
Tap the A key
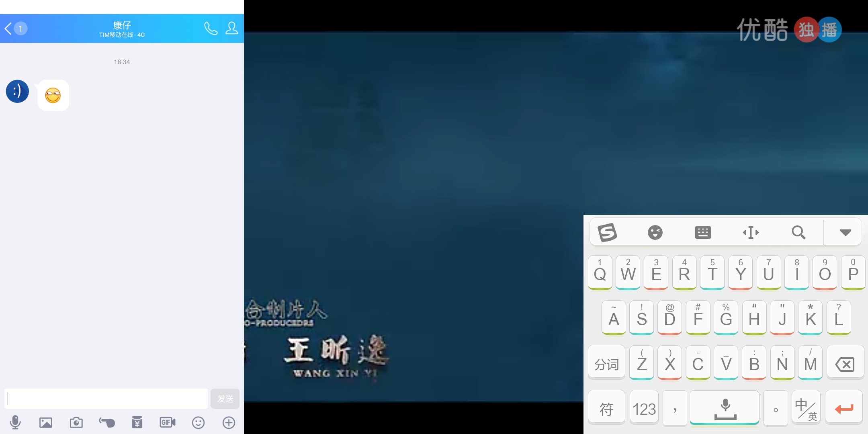point(614,317)
